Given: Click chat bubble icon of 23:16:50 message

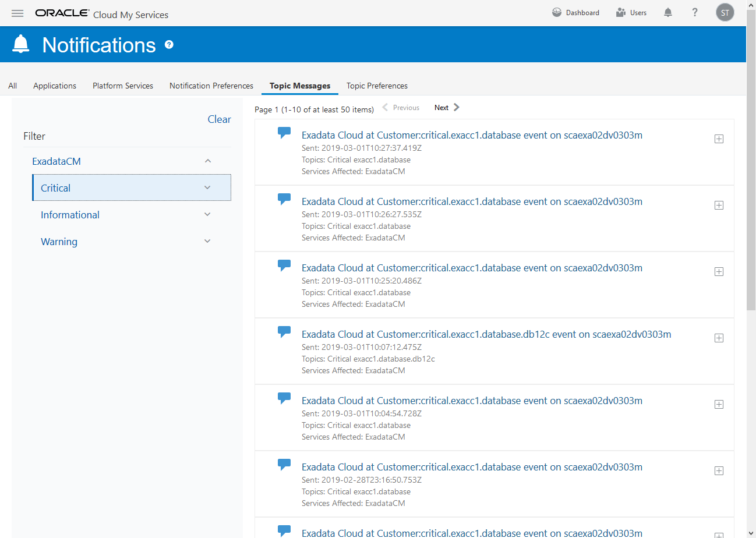Looking at the screenshot, I should pyautogui.click(x=284, y=465).
